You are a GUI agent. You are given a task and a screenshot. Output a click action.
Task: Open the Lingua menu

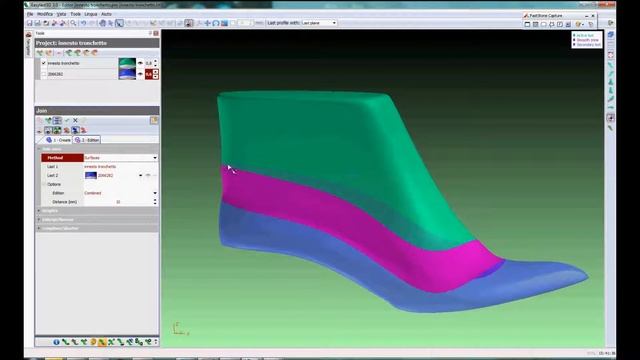tap(91, 14)
